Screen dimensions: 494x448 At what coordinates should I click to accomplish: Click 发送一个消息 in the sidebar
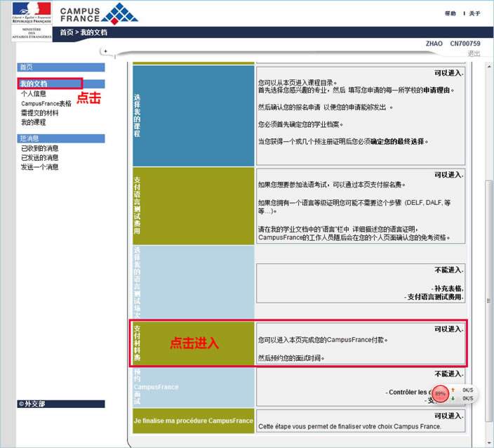pos(40,167)
